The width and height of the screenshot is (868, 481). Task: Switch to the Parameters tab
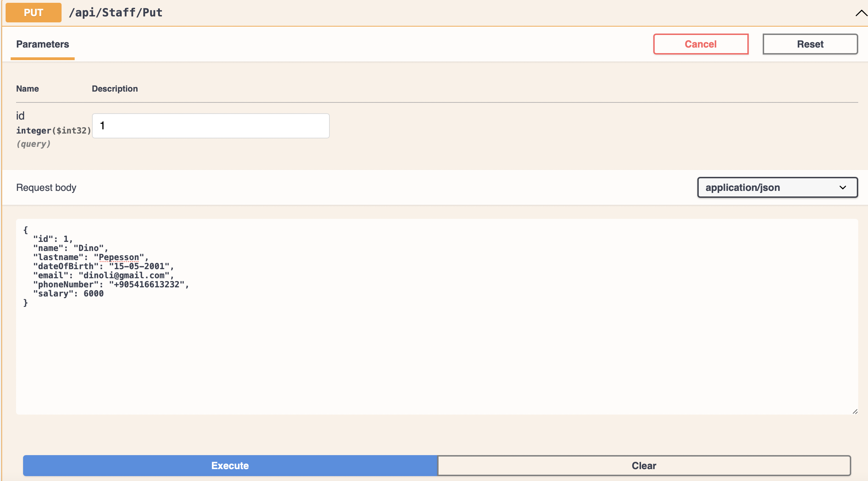click(x=42, y=44)
